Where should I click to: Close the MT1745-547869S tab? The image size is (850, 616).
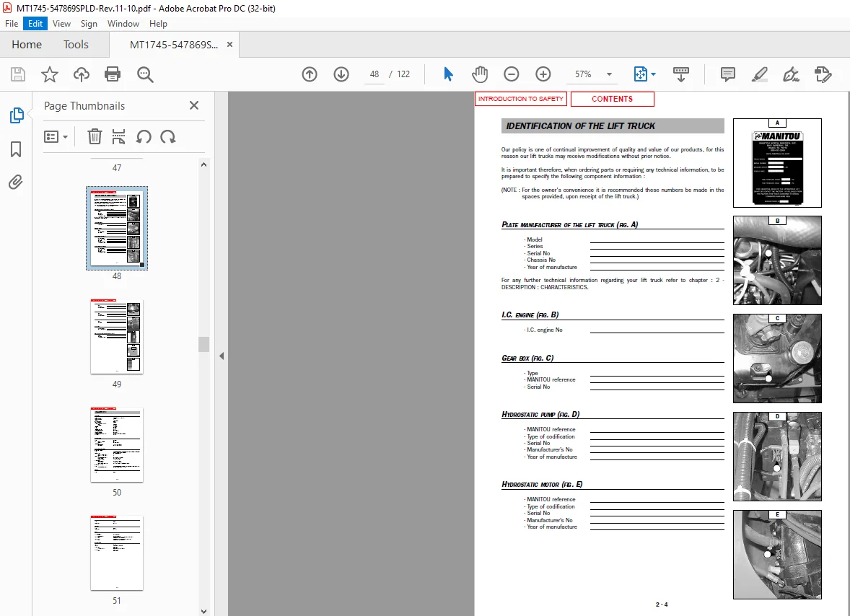click(230, 45)
